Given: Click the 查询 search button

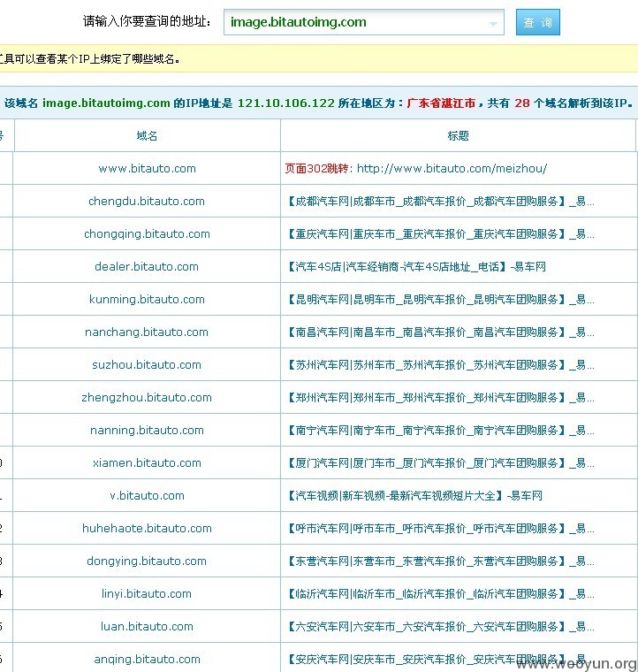Looking at the screenshot, I should pyautogui.click(x=538, y=22).
